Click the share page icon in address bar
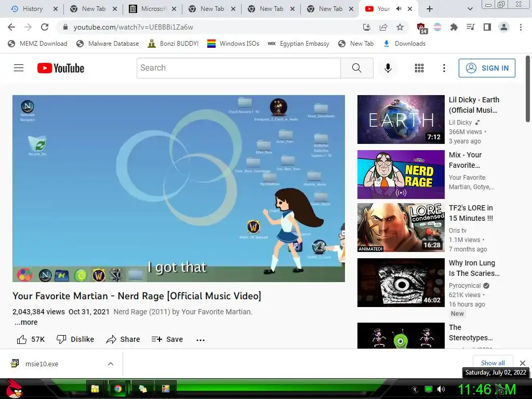The image size is (532, 399). 383,27
